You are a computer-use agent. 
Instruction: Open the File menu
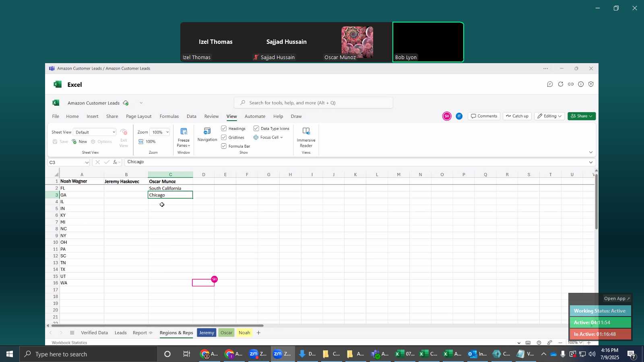coord(56,116)
